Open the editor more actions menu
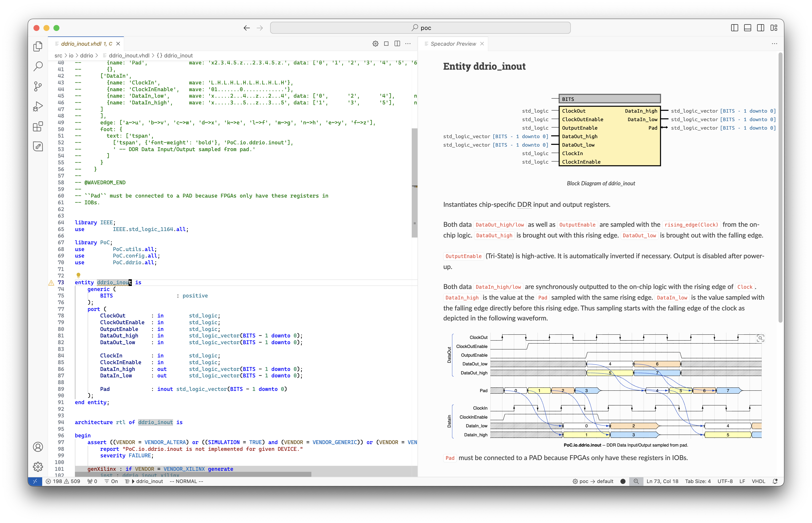Image resolution: width=812 pixels, height=523 pixels. coord(408,43)
